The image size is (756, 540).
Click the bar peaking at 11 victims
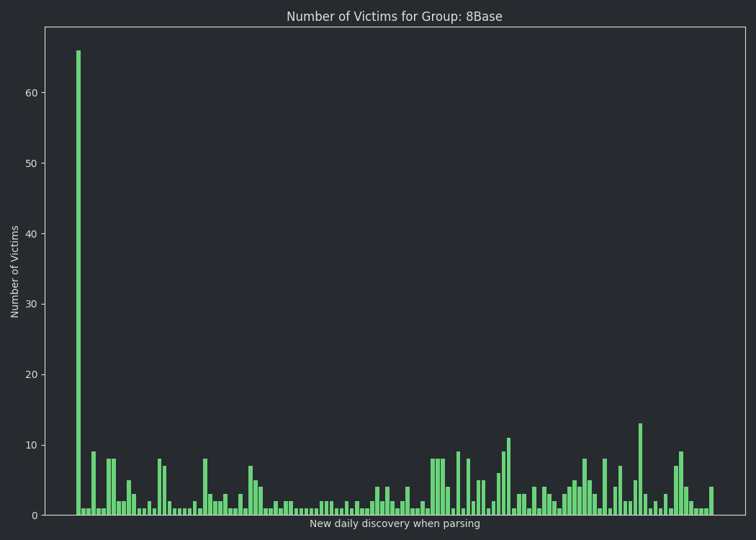click(x=508, y=477)
